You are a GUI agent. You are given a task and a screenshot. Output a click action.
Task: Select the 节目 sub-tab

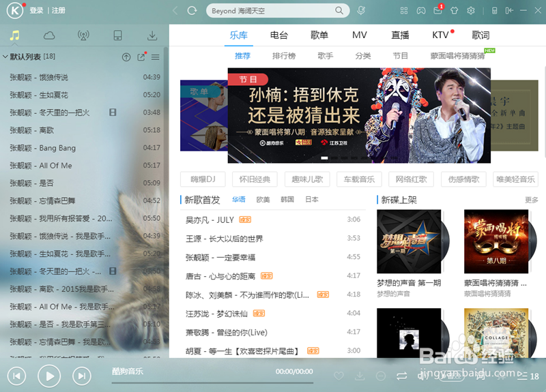coord(400,56)
